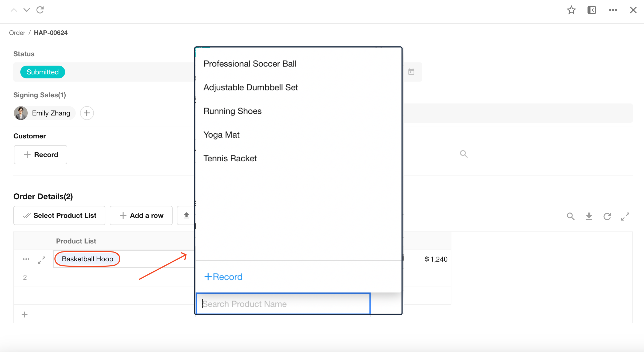Click the refresh icon at top left
Screen dimensions: 644x352
[40, 10]
